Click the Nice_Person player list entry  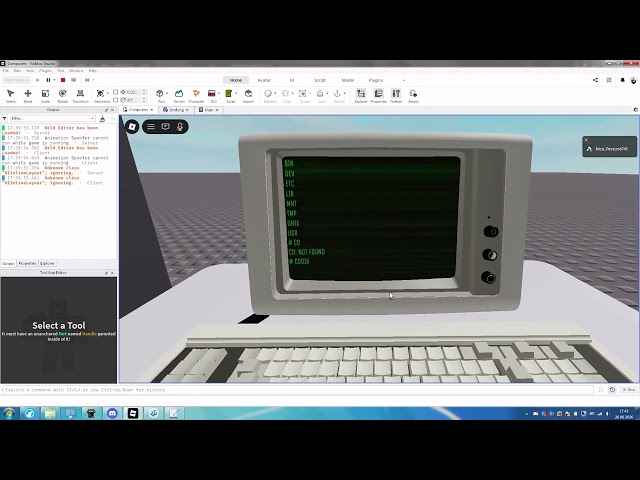609,149
